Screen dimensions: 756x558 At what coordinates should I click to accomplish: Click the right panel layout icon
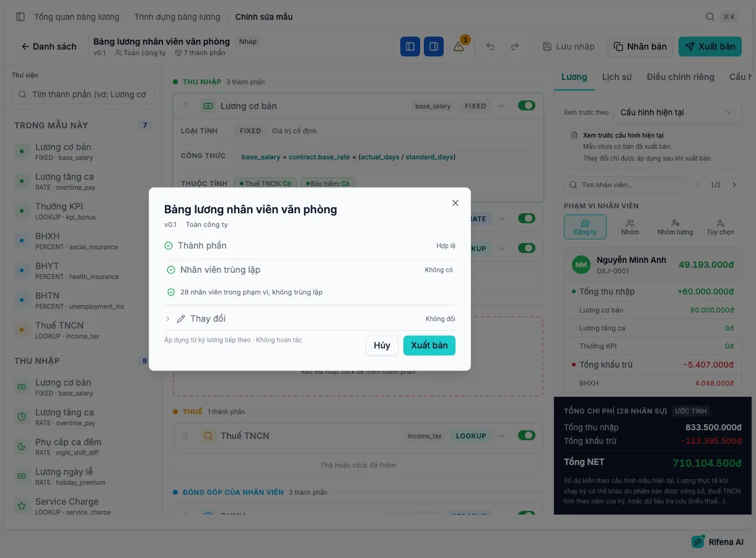click(x=434, y=46)
